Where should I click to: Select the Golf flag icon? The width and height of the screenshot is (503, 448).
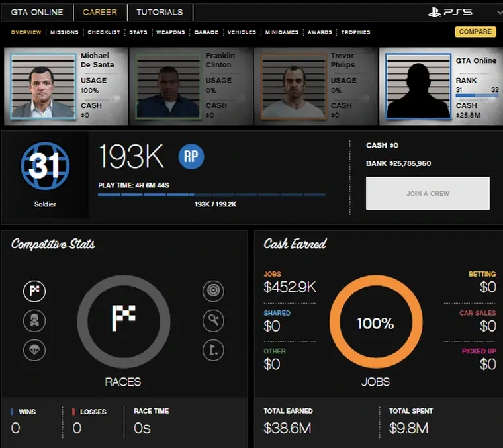tap(213, 350)
